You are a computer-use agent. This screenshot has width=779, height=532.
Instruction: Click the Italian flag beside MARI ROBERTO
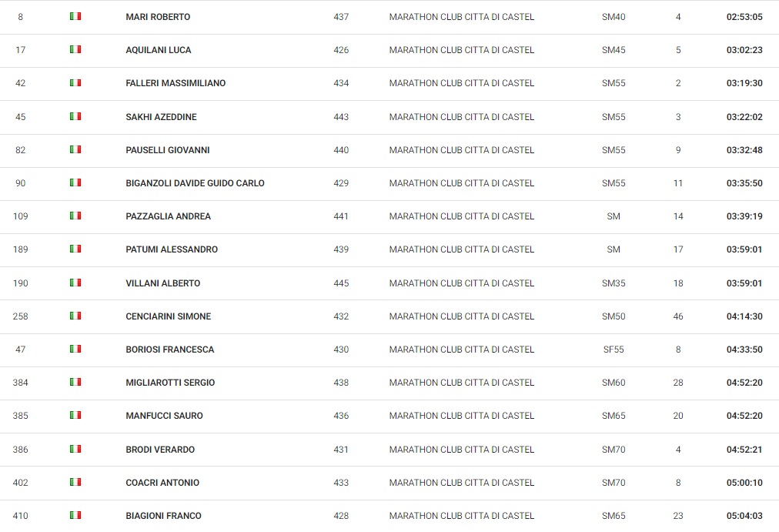click(x=75, y=16)
